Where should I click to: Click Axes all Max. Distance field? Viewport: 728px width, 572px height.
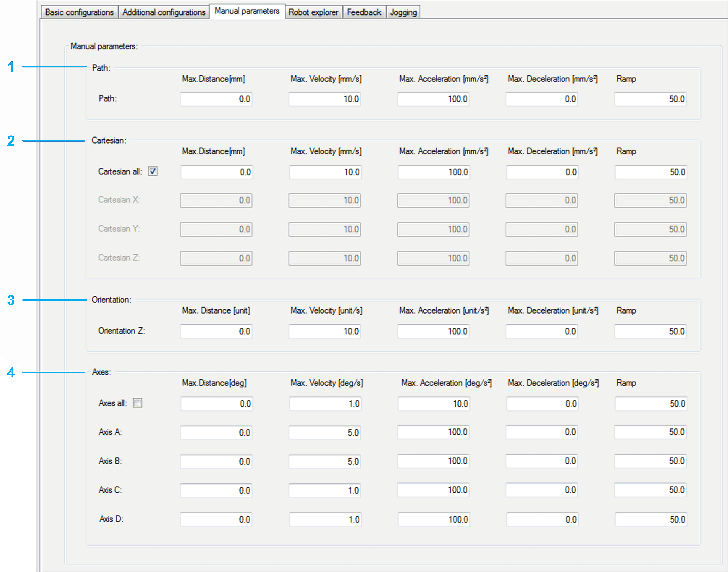coord(217,403)
